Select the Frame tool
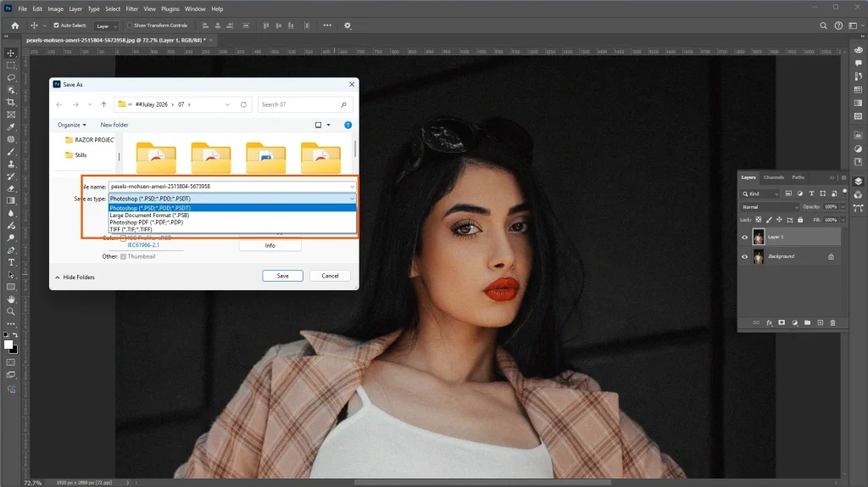The height and width of the screenshot is (487, 868). (x=10, y=115)
